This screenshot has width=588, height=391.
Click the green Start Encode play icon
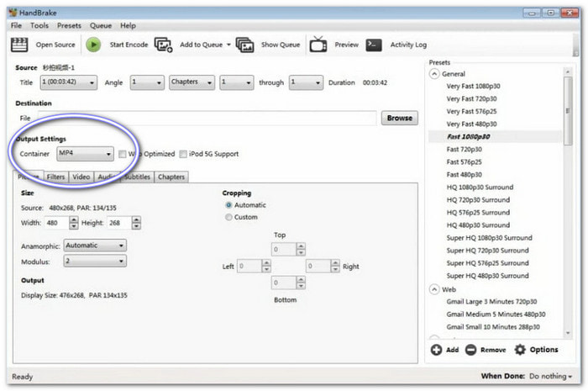tap(93, 45)
